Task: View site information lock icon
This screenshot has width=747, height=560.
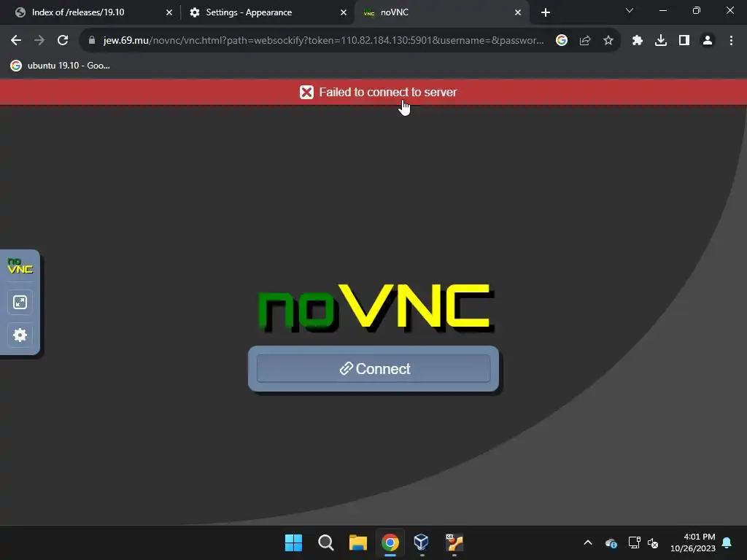Action: pos(92,41)
